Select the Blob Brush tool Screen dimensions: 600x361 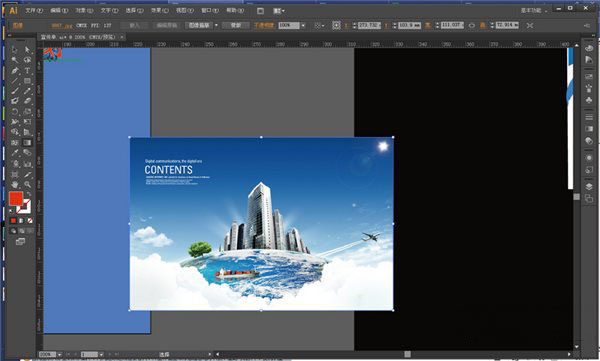(x=15, y=101)
